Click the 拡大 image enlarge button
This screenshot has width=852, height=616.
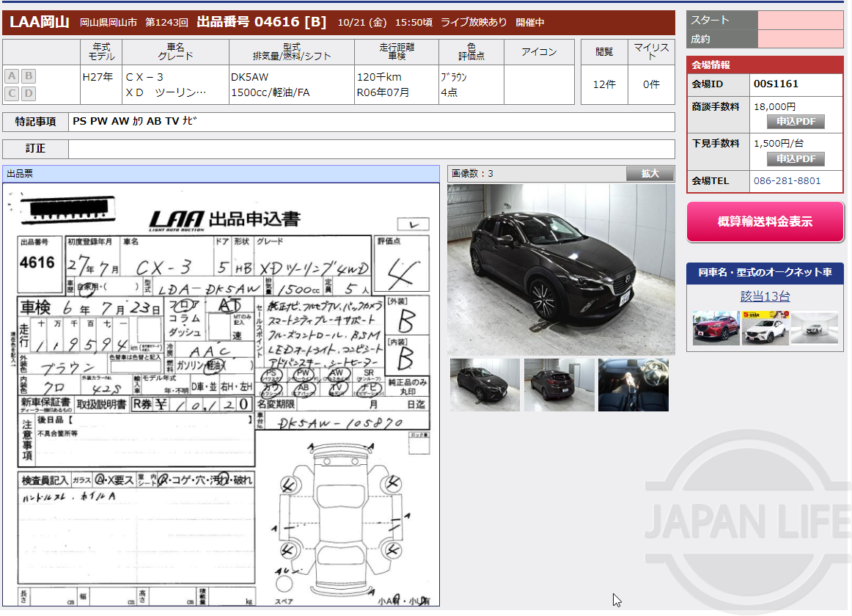(x=650, y=173)
